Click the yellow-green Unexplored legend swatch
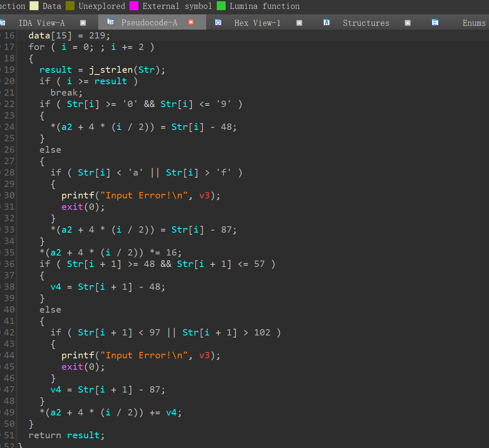Screen dimensions: 489x448 [70, 6]
